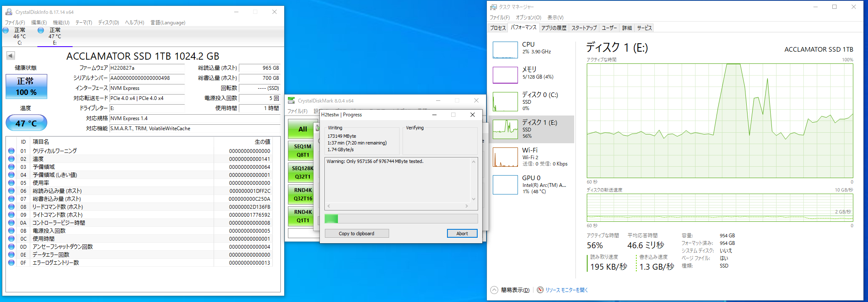868x302 pixels.
Task: Select the E: drive status icon in CrystalDiskInfo
Action: (41, 30)
